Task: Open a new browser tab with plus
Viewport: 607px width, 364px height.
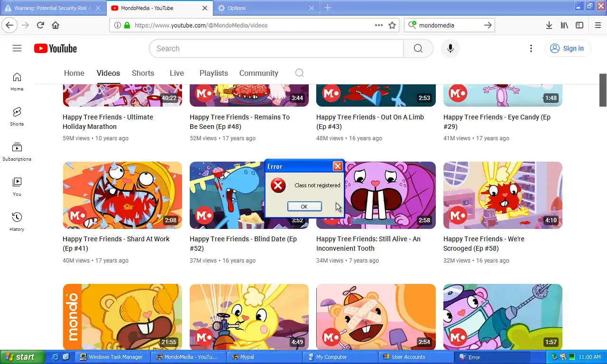Action: click(328, 8)
